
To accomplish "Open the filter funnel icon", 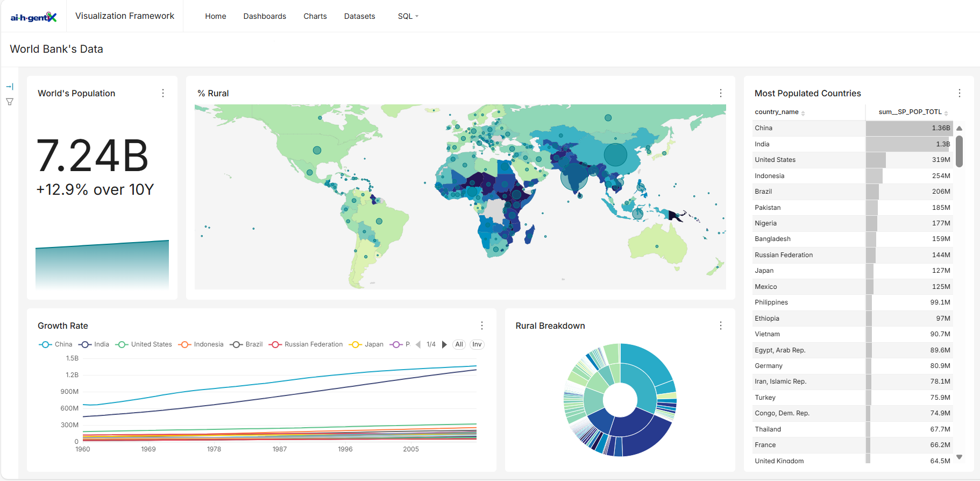I will pyautogui.click(x=10, y=102).
